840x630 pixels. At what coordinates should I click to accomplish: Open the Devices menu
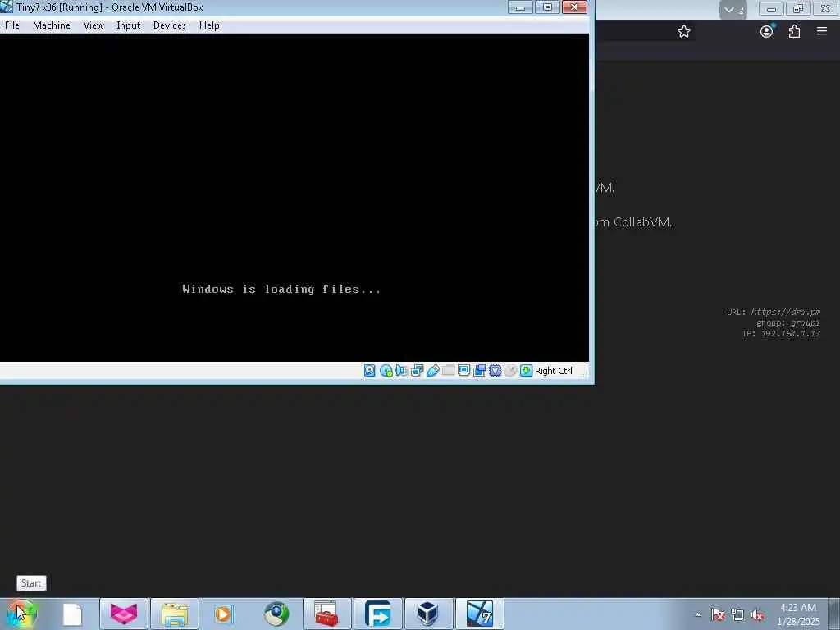(x=169, y=25)
